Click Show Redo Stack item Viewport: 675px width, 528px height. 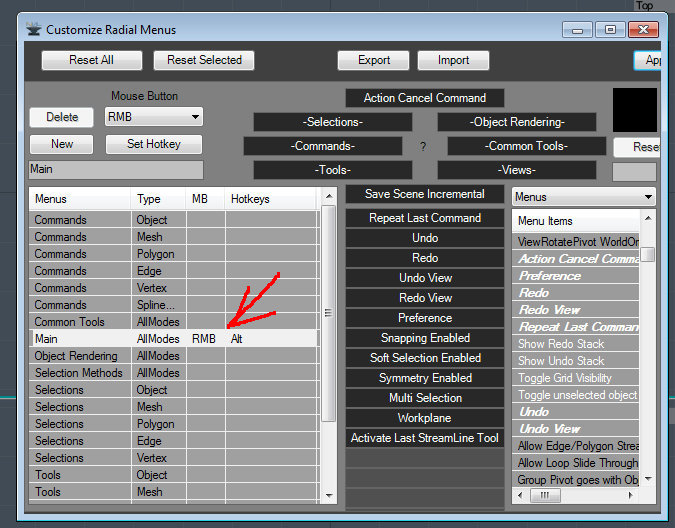[576, 344]
